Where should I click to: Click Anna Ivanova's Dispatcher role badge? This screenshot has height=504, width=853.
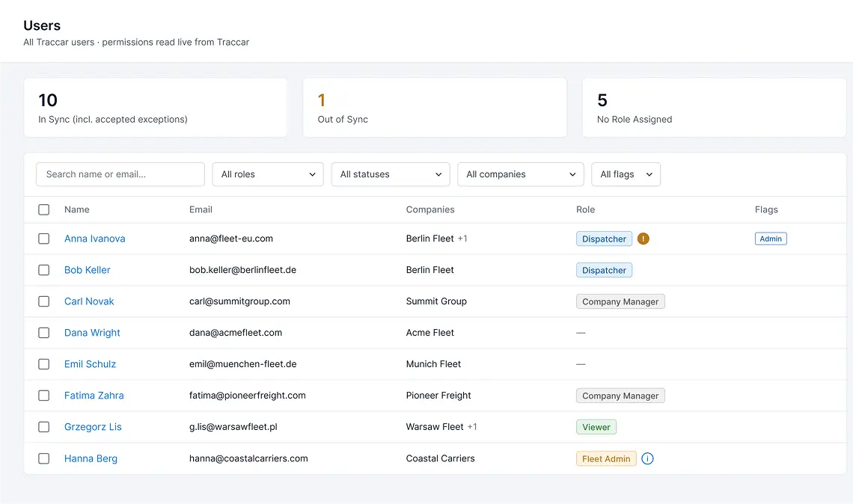click(x=604, y=239)
